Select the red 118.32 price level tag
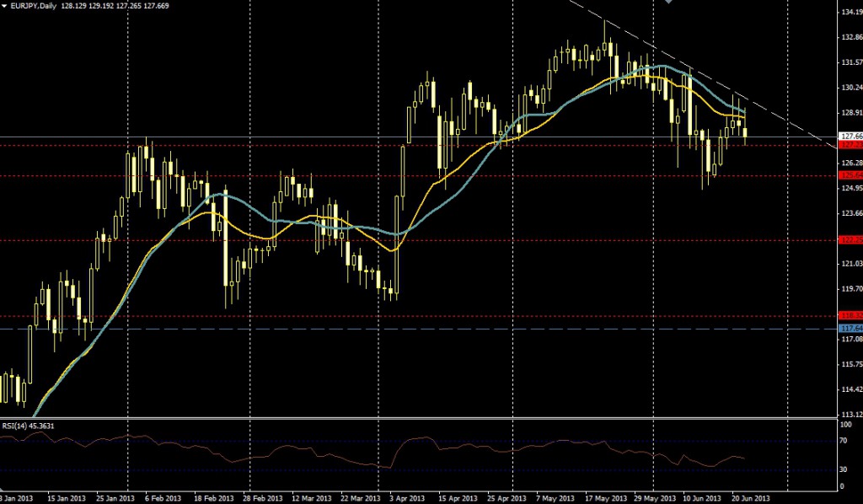Screen dimensions: 863x504 (850, 316)
